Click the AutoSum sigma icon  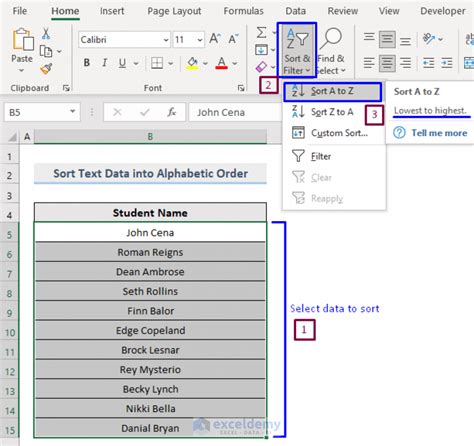tap(262, 33)
